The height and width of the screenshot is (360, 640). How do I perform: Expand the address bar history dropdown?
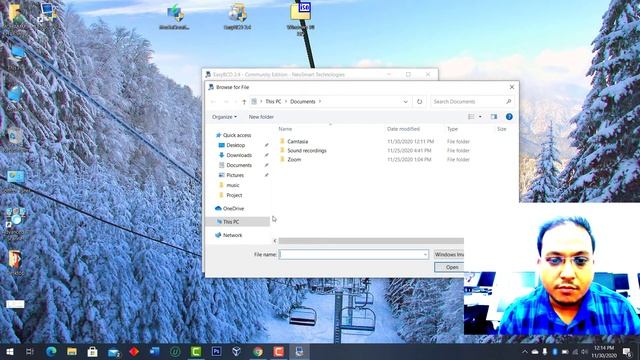pos(405,102)
